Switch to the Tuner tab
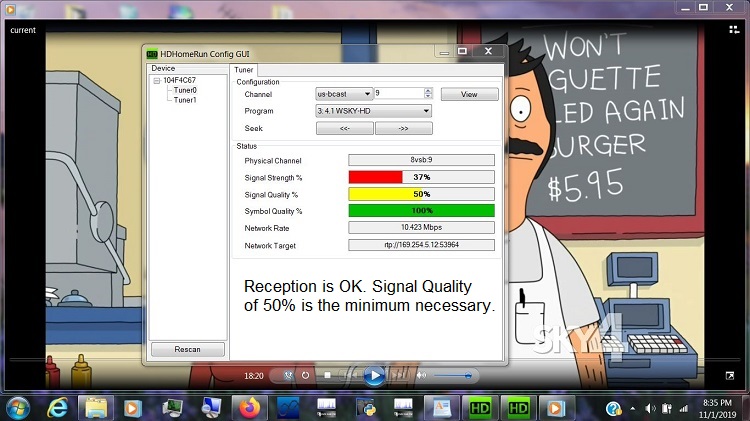The image size is (750, 421). pyautogui.click(x=244, y=69)
